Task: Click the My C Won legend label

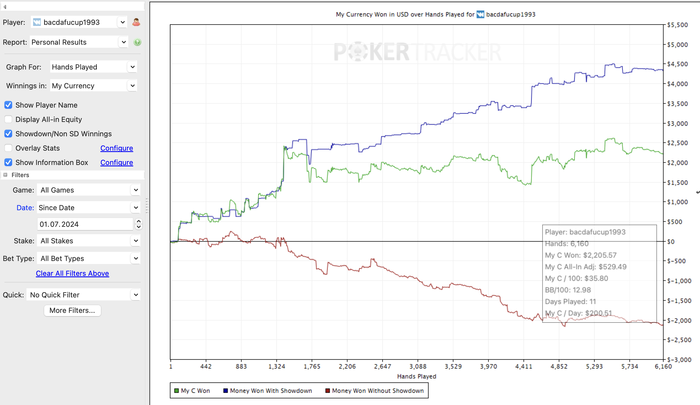Action: click(196, 391)
